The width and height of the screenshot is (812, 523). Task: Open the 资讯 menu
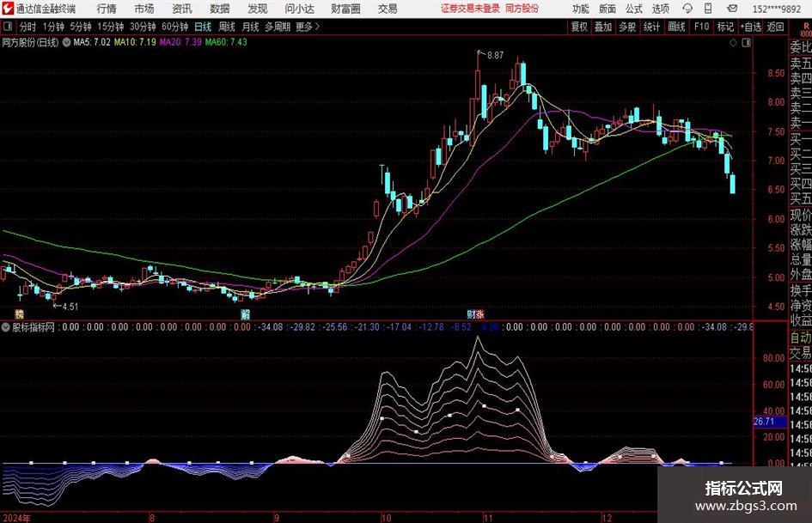click(x=182, y=9)
